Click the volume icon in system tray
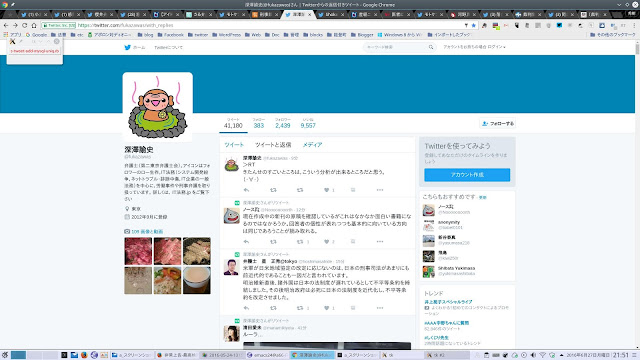Image resolution: width=640 pixels, height=360 pixels. [533, 355]
